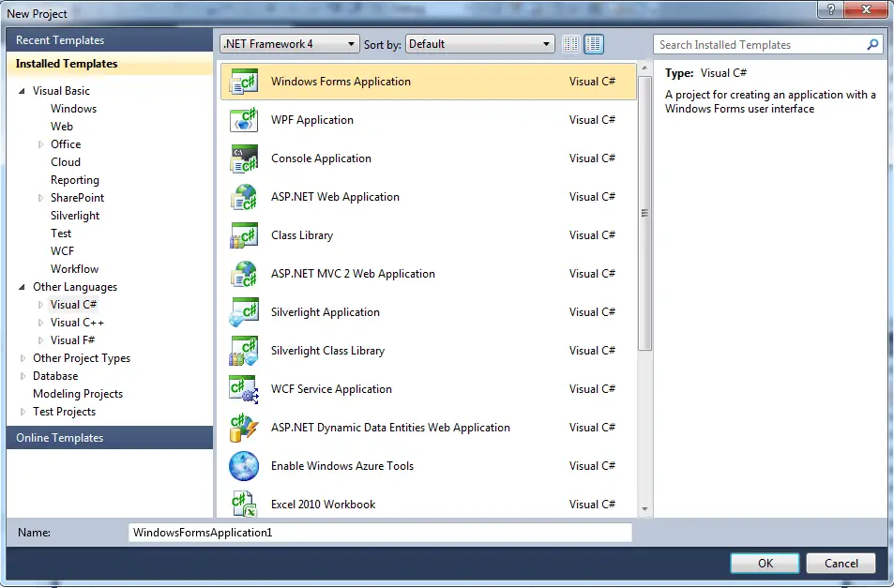
Task: Click the Excel 2010 Workbook icon
Action: [x=244, y=505]
